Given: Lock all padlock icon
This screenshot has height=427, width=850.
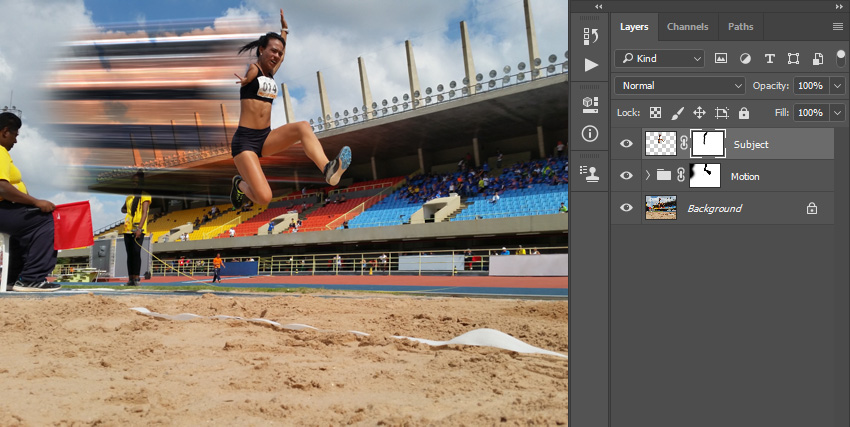Looking at the screenshot, I should click(x=744, y=113).
